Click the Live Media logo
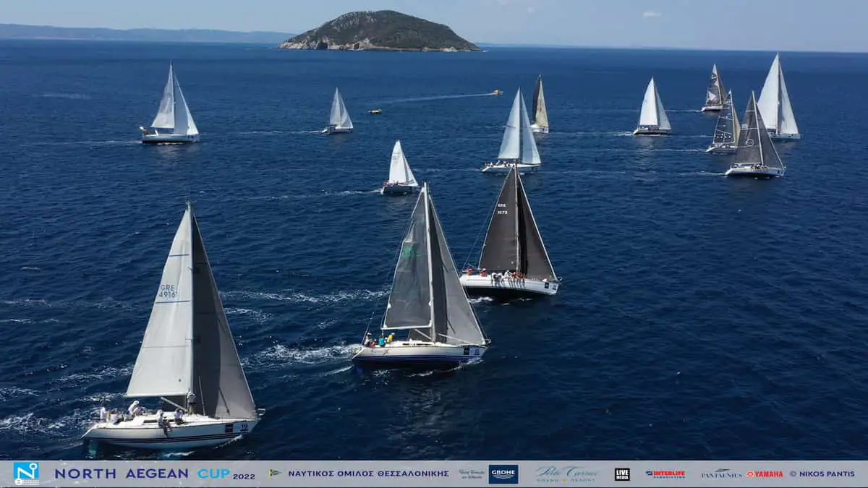 pyautogui.click(x=621, y=474)
